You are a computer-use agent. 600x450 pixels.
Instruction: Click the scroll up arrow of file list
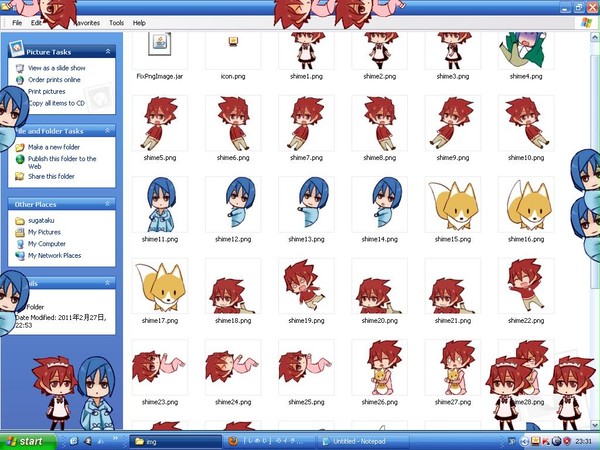pyautogui.click(x=595, y=37)
